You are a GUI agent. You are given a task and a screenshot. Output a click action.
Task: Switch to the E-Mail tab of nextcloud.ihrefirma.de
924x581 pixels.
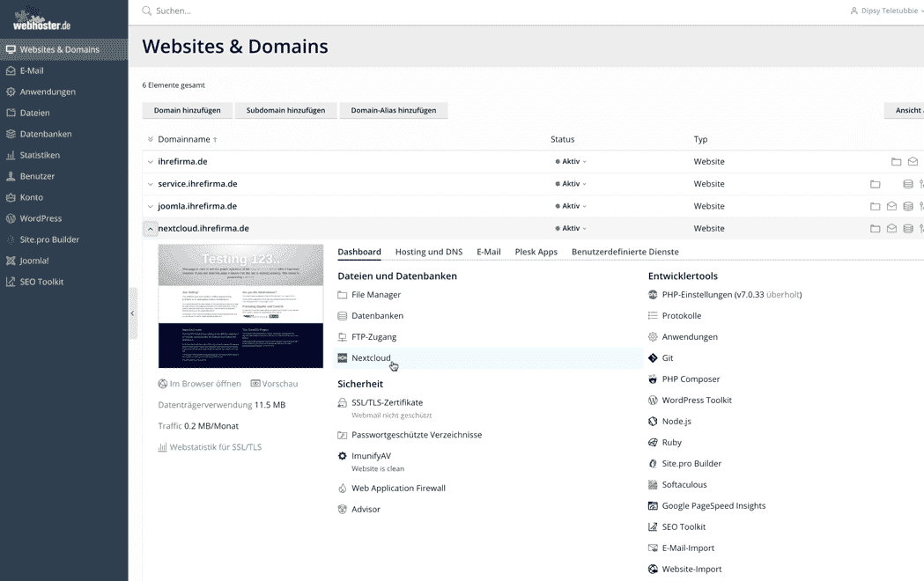pos(489,252)
